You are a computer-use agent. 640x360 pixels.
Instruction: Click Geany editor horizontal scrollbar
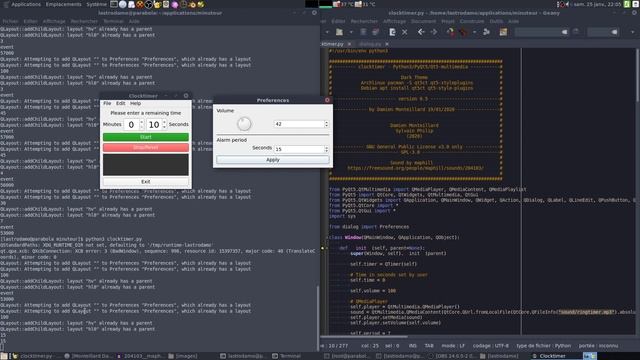364,337
